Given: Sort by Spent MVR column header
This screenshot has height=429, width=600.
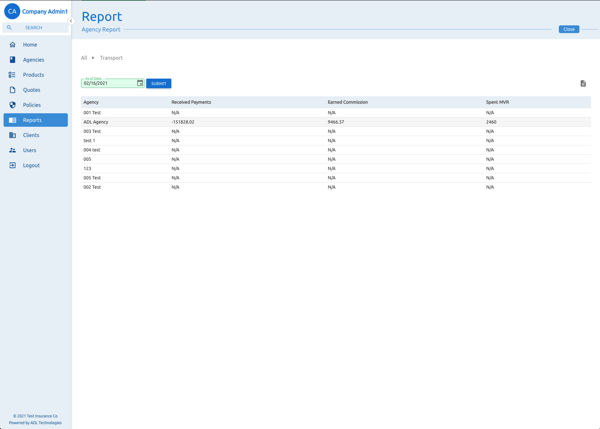Looking at the screenshot, I should 497,102.
